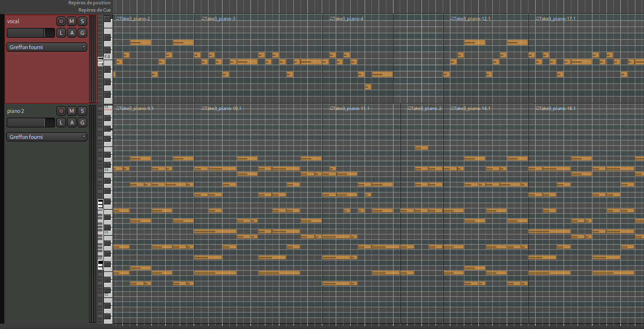Arm the vocal track for recording
Viewport: 644px width, 329px height.
click(x=61, y=21)
